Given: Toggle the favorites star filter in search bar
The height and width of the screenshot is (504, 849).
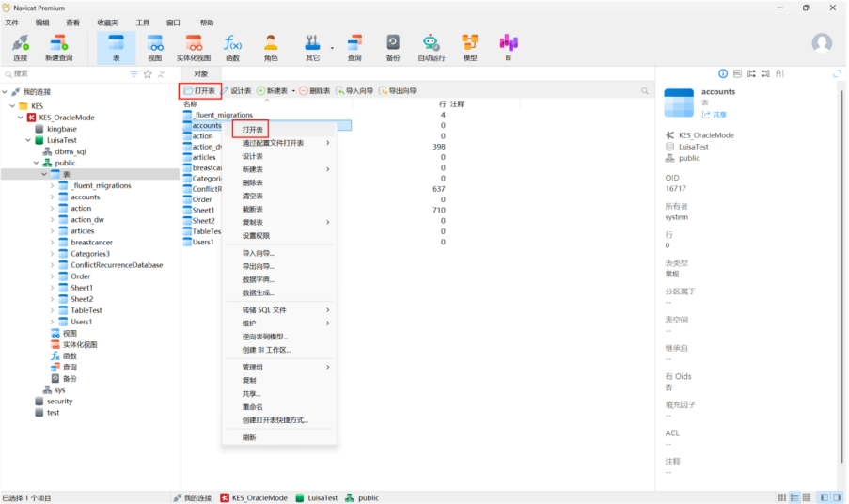Looking at the screenshot, I should coord(148,73).
